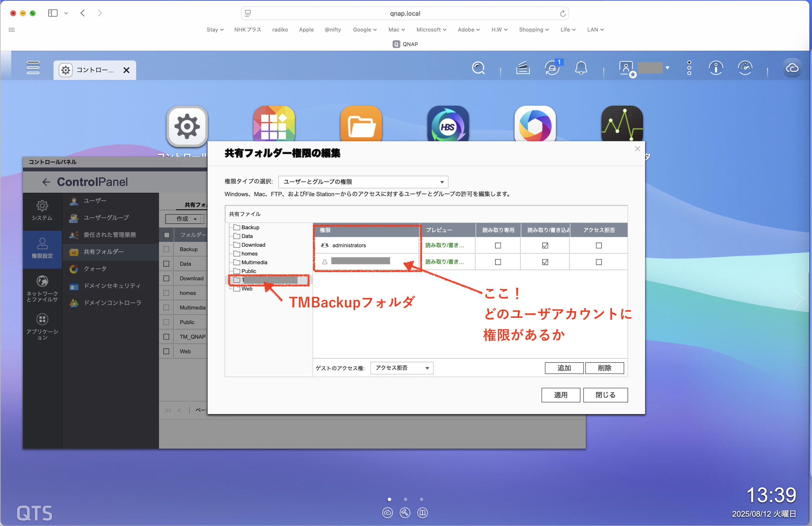Open the guest access rights dropdown
Image resolution: width=812 pixels, height=526 pixels.
tap(402, 368)
